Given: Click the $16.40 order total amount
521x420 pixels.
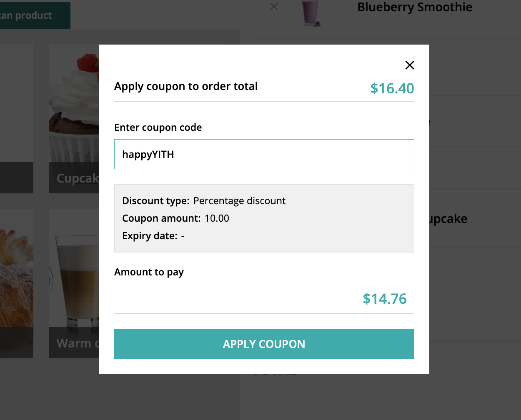Looking at the screenshot, I should pyautogui.click(x=392, y=88).
